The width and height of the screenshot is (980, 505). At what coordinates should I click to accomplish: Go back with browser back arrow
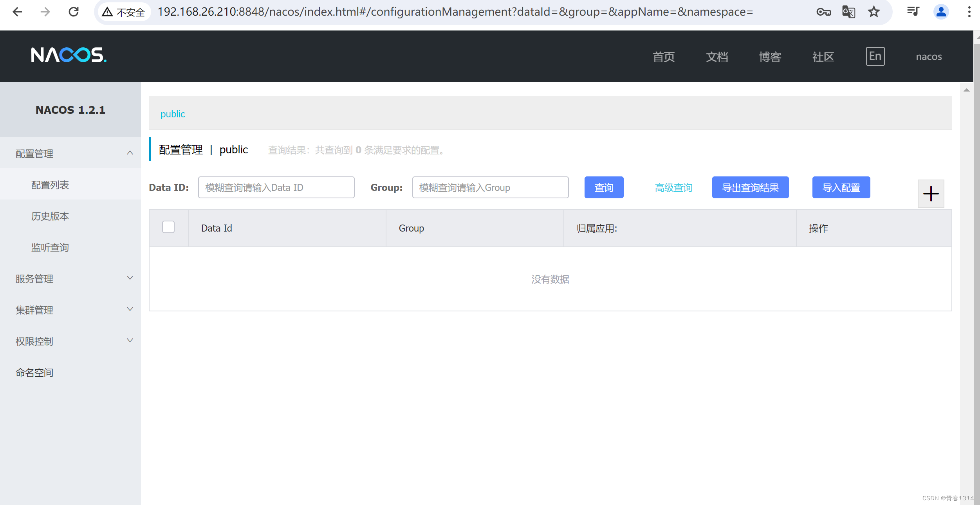pyautogui.click(x=18, y=12)
